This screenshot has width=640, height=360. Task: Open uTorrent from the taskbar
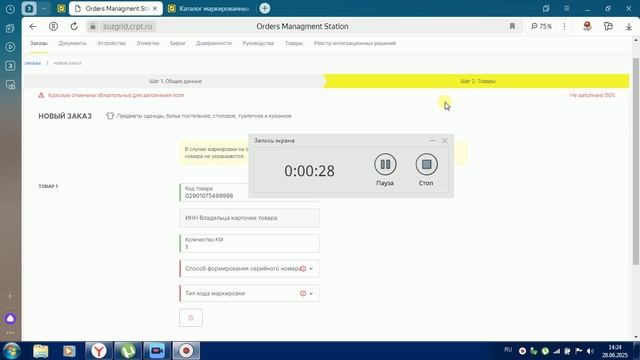pyautogui.click(x=128, y=351)
